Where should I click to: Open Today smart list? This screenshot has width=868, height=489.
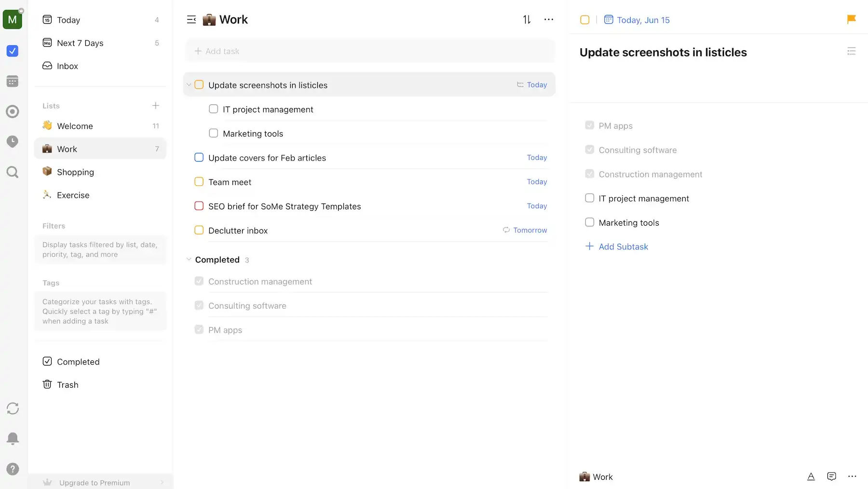[x=100, y=20]
